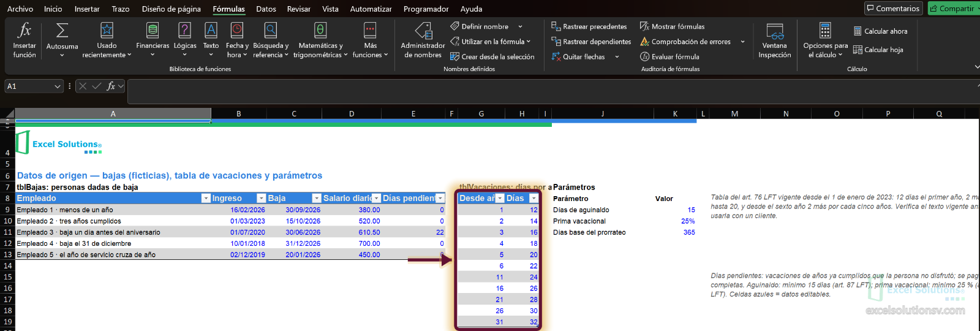Switch to Revisar tab
Screen dimensions: 980x331
click(298, 9)
